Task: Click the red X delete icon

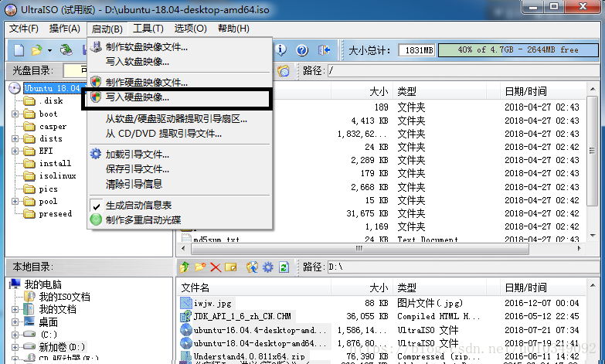Action: click(x=216, y=267)
